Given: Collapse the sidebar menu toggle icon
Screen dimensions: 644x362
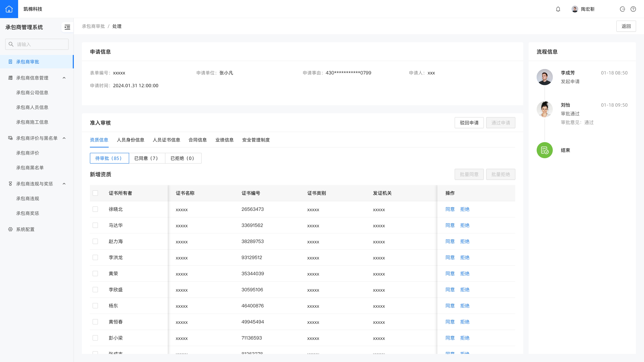Looking at the screenshot, I should (67, 27).
